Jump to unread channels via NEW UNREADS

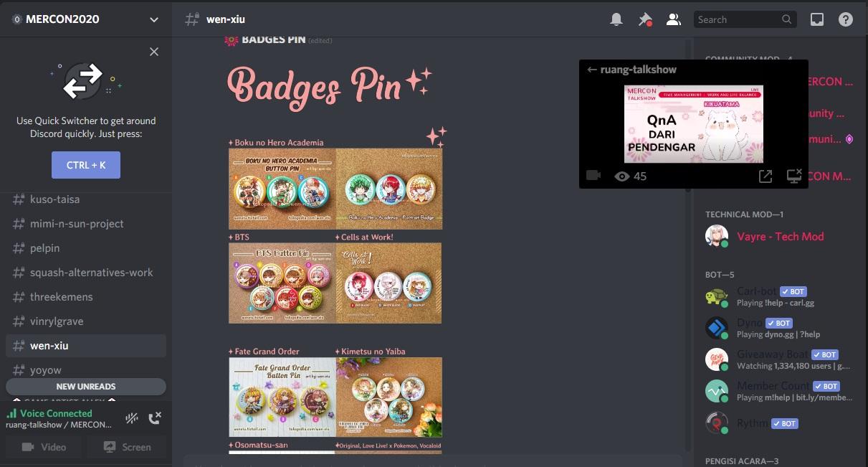[86, 386]
